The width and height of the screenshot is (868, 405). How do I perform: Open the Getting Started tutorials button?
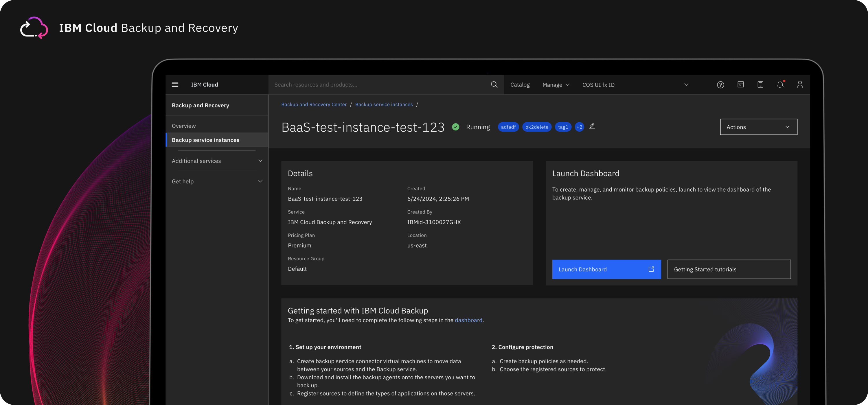pyautogui.click(x=729, y=269)
